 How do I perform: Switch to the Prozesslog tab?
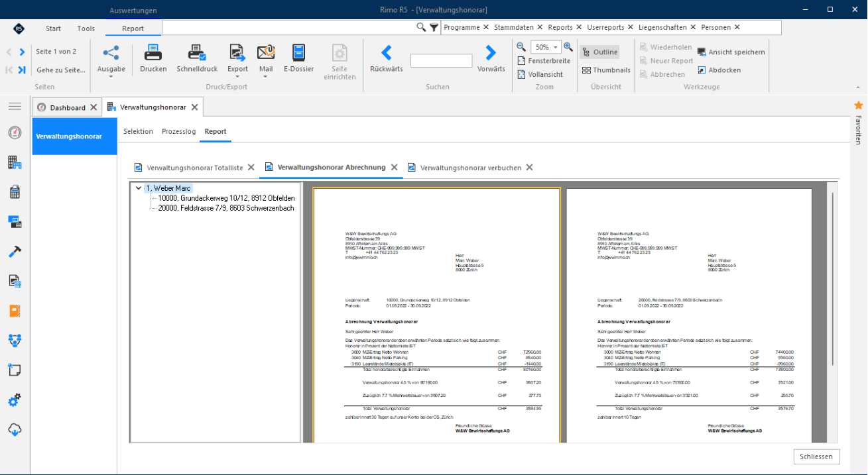point(179,131)
